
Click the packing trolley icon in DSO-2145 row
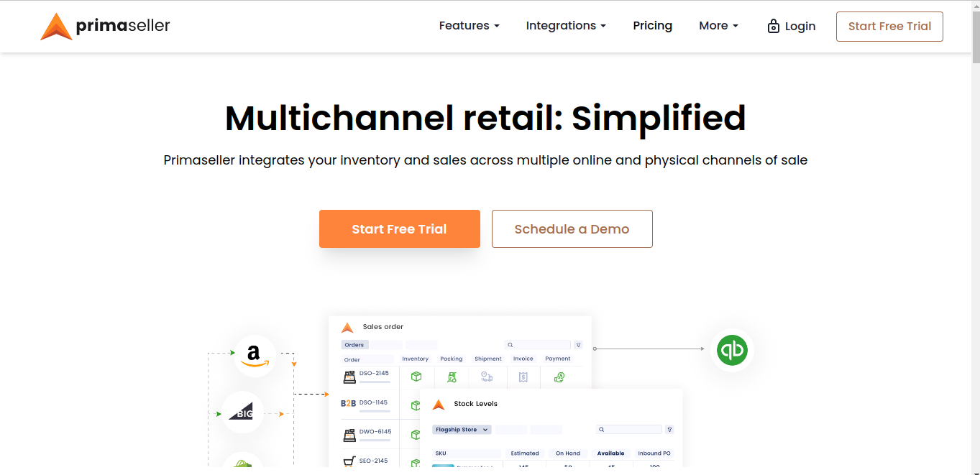coord(452,377)
